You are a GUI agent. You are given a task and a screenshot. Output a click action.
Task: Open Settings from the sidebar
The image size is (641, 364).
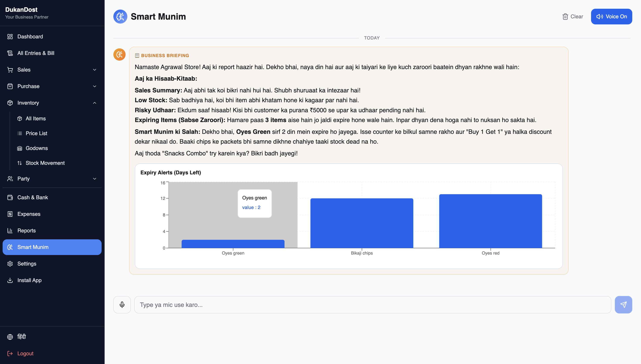tap(27, 264)
